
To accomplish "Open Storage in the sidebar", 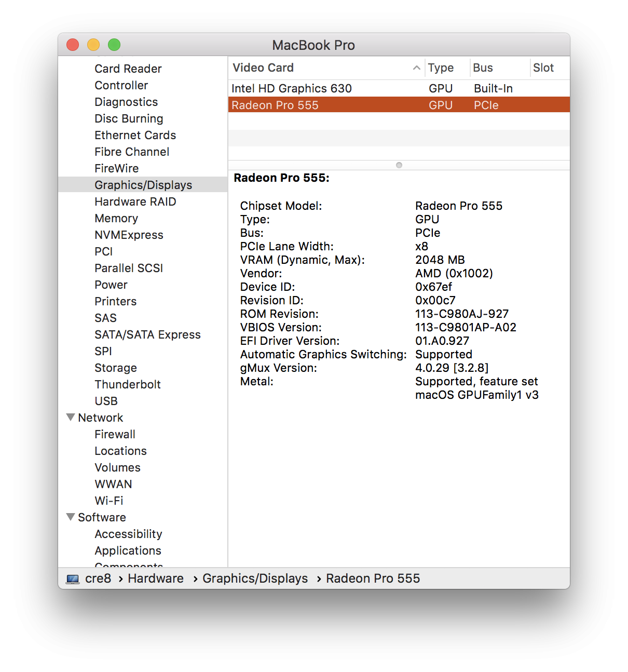I will 116,368.
